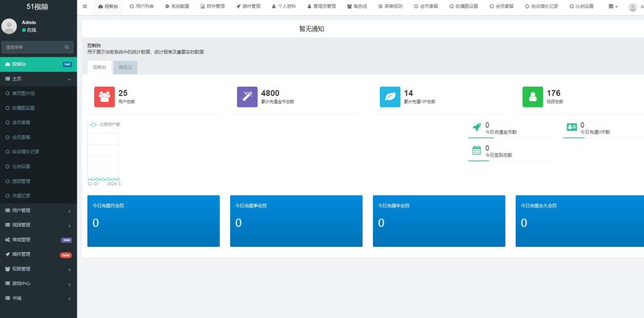Open 轮播图设置 in the sidebar
Image resolution: width=644 pixels, height=318 pixels.
point(38,108)
